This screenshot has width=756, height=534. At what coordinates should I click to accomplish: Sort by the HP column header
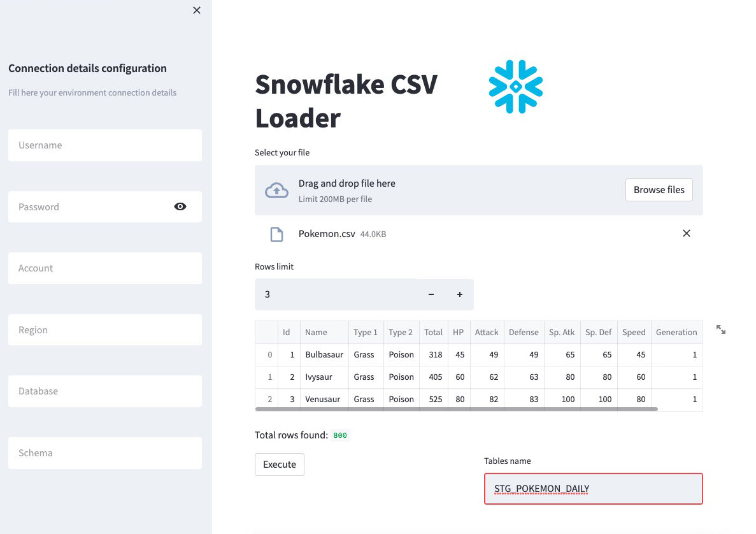point(459,333)
